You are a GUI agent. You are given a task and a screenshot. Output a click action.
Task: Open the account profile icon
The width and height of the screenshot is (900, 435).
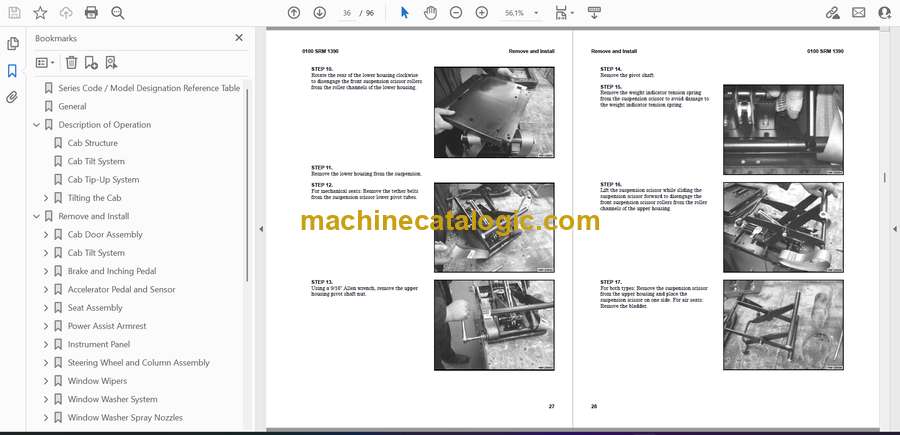pyautogui.click(x=885, y=13)
